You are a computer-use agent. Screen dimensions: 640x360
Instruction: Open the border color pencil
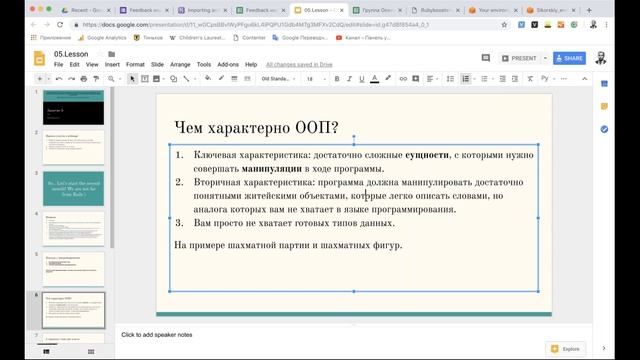click(221, 78)
